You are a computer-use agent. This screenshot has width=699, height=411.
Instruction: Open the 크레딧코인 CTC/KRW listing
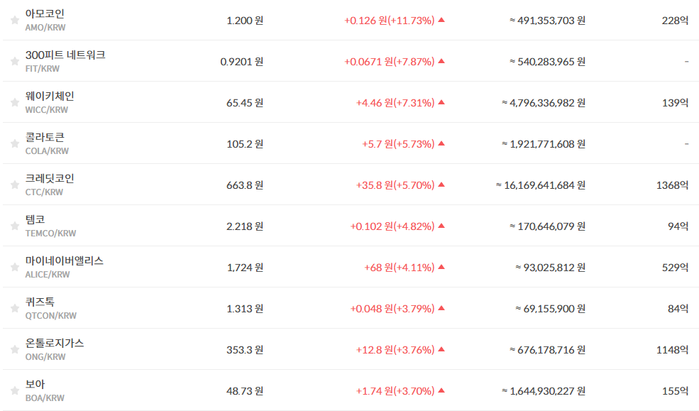49,185
